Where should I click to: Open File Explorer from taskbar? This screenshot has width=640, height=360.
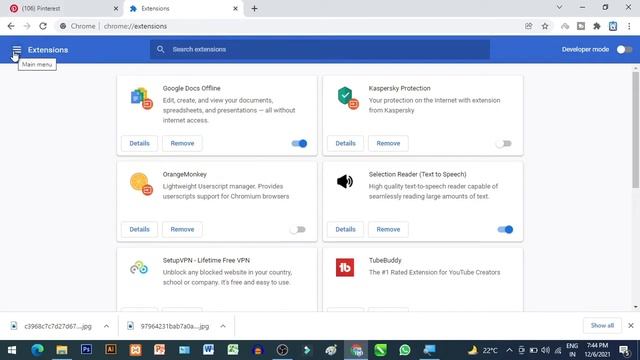pos(62,350)
